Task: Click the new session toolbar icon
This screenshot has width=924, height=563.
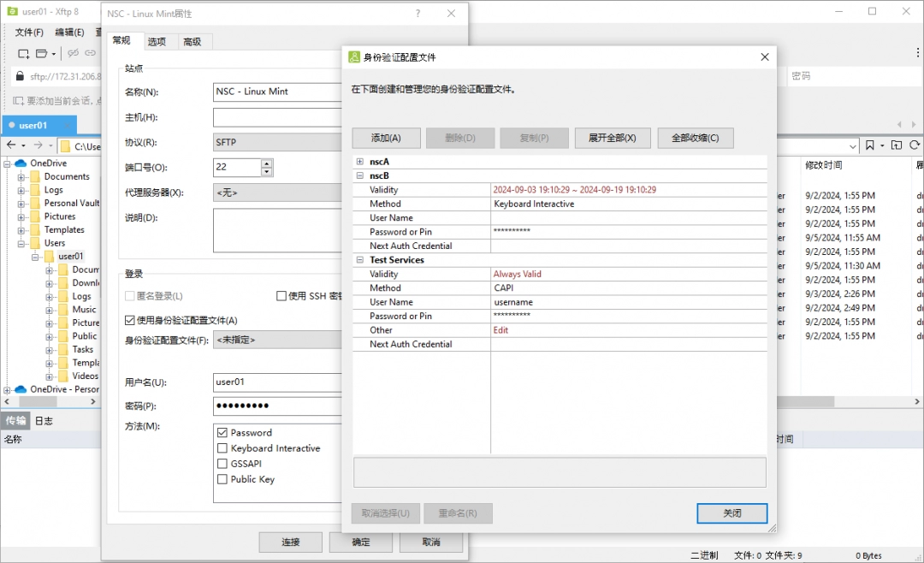Action: click(x=23, y=54)
